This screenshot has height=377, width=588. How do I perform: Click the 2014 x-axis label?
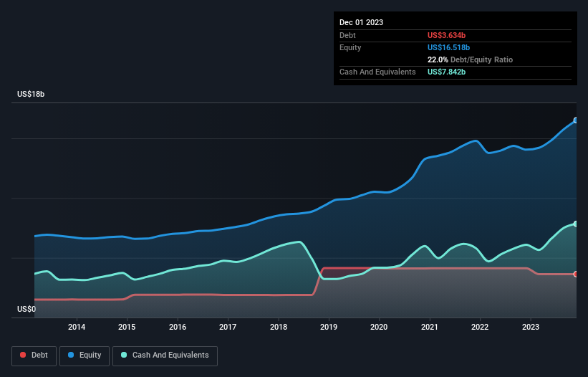77,327
